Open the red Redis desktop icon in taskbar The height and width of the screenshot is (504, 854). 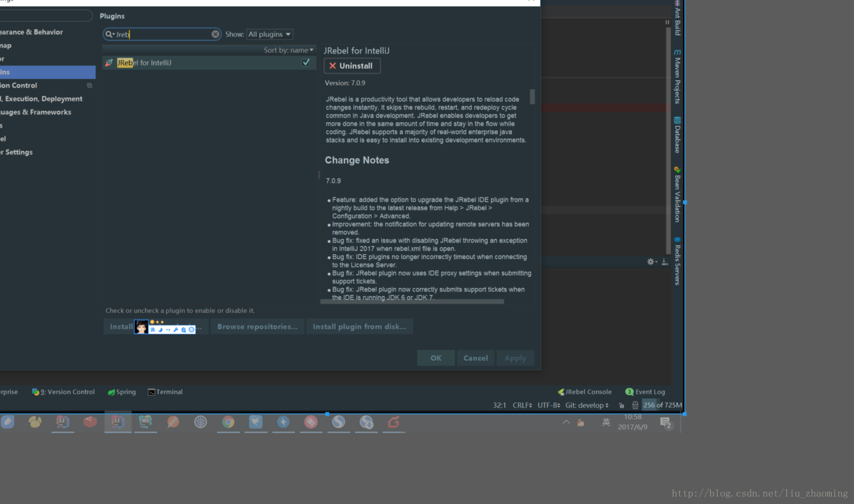[90, 422]
